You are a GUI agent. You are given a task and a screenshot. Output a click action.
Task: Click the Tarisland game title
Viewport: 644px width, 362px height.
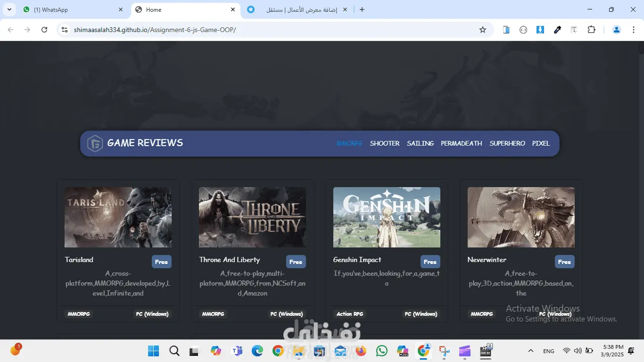click(79, 260)
